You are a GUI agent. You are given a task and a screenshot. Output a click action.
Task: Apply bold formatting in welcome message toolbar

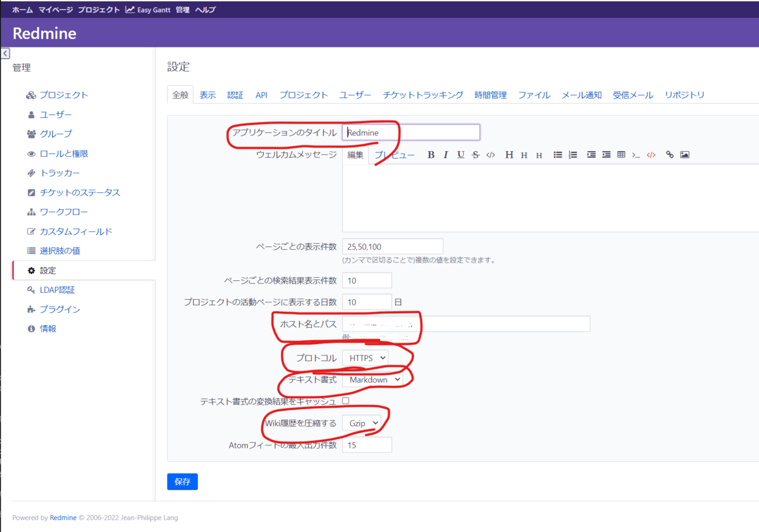[431, 155]
